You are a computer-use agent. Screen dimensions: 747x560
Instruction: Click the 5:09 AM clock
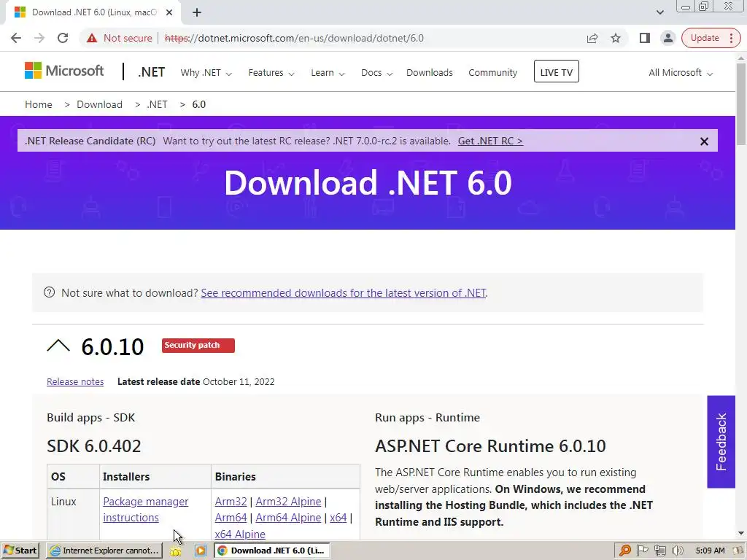click(x=710, y=551)
